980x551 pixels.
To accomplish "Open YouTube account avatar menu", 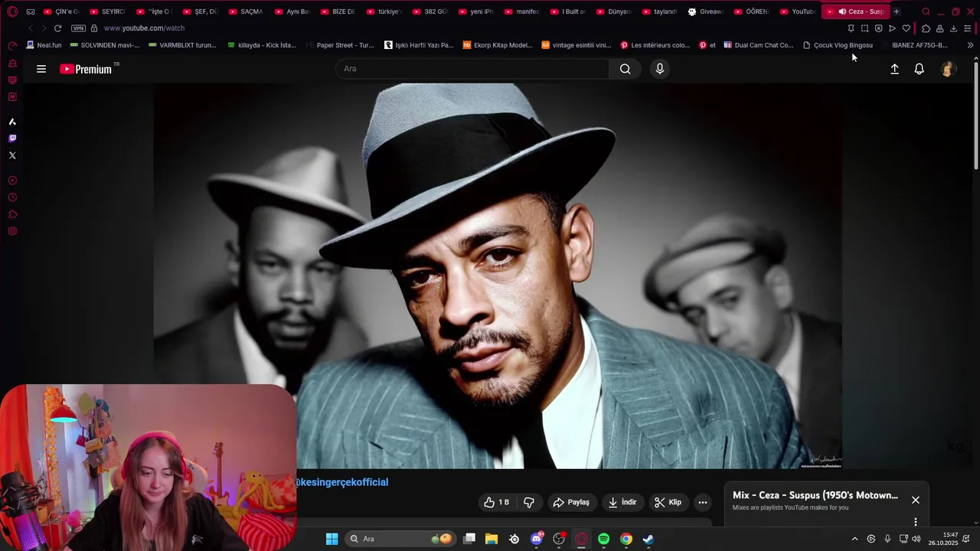I will (948, 69).
